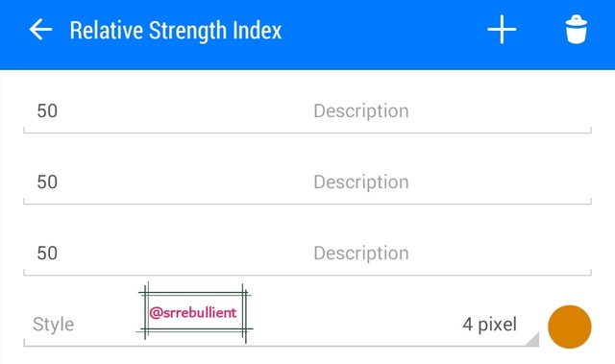Add a new level with the plus icon
Screen dimensions: 615x364
tap(502, 30)
